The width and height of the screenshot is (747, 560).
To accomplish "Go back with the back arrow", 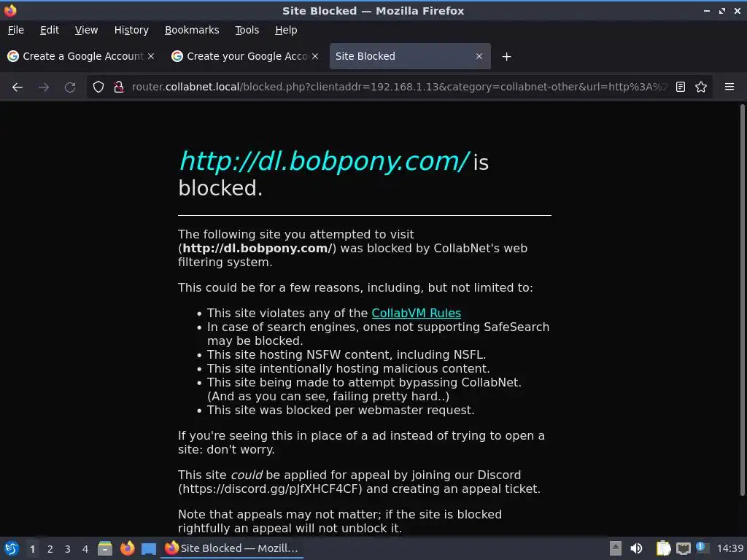I will click(18, 87).
